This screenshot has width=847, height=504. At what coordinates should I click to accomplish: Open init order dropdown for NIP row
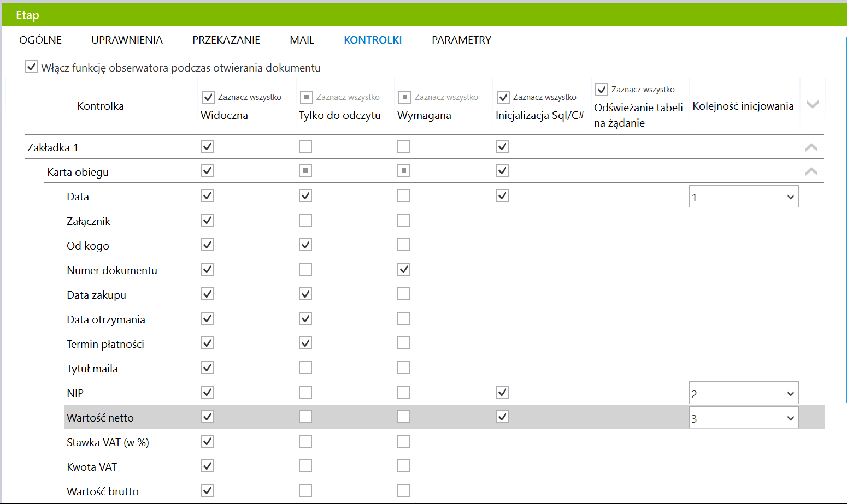click(x=744, y=393)
